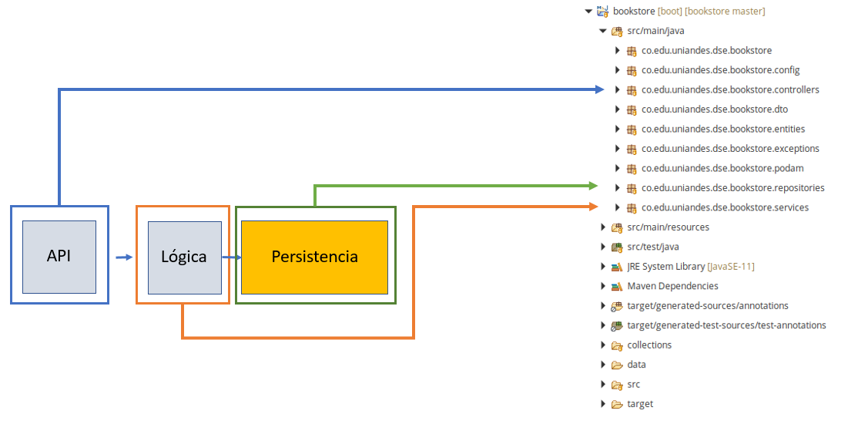
Task: Click the JRE System Library icon
Action: point(617,268)
